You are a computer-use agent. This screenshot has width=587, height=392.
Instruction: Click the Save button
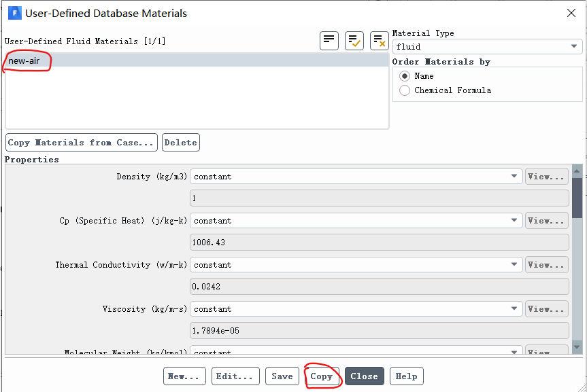[282, 376]
